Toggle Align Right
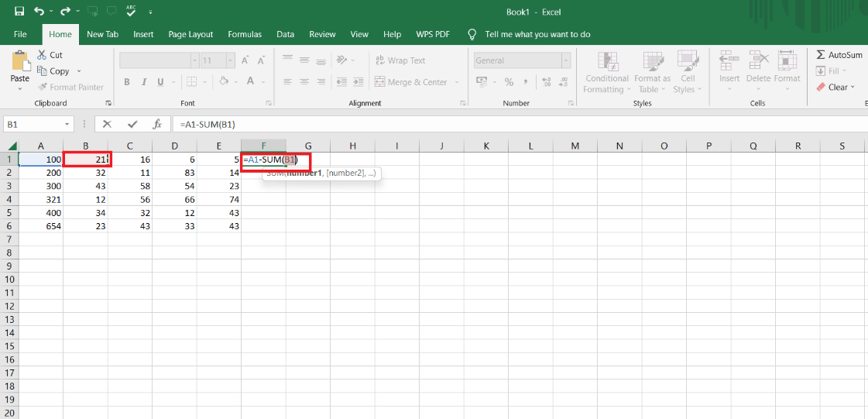The width and height of the screenshot is (868, 419). coord(321,82)
